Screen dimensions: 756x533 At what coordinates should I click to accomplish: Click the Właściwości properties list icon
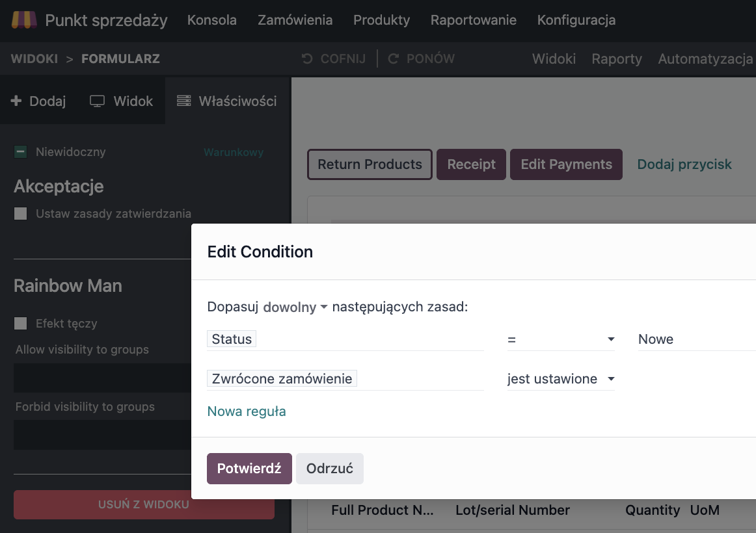tap(184, 101)
